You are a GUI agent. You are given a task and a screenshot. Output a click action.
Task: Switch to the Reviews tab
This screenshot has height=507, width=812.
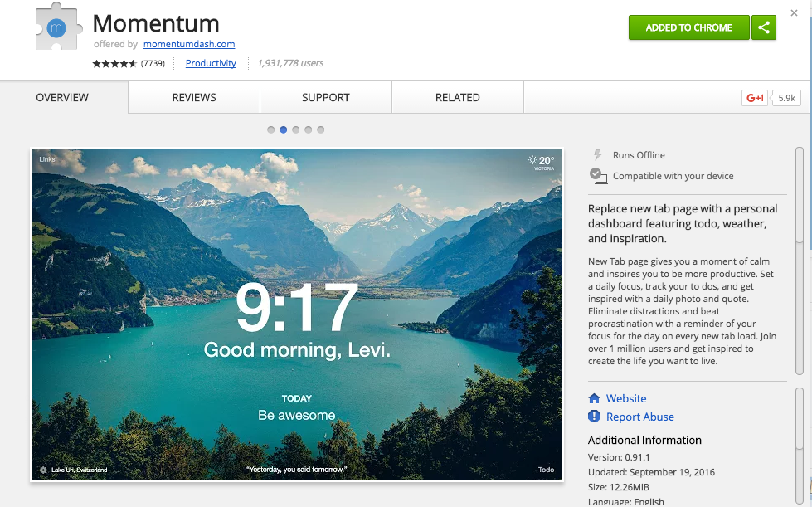(194, 97)
